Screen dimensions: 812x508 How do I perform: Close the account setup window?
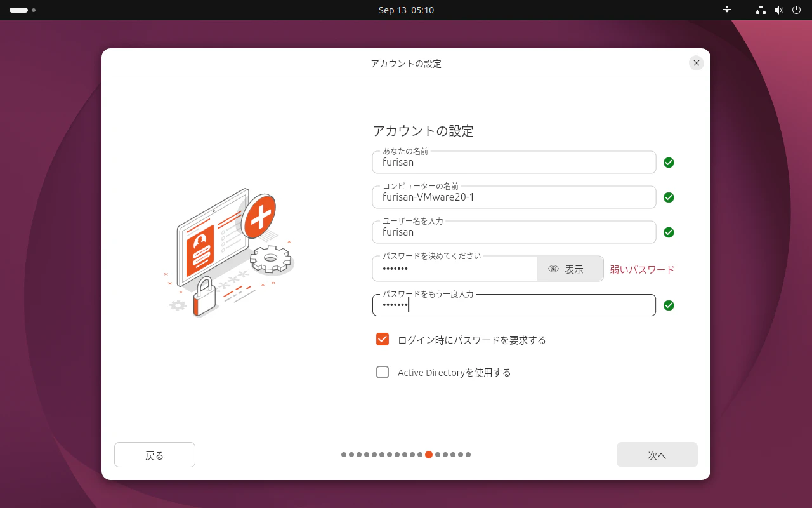[x=697, y=63]
